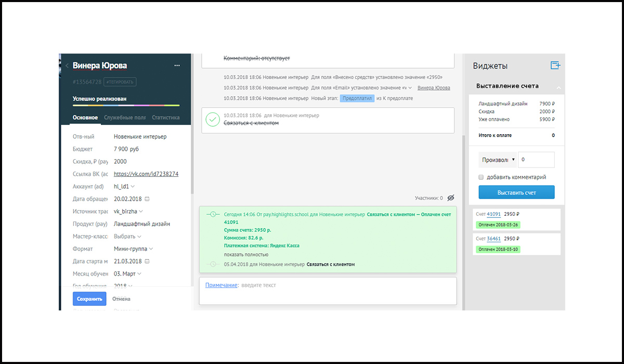The width and height of the screenshot is (624, 364).
Task: Switch to the Служебные поля tab
Action: pos(125,118)
